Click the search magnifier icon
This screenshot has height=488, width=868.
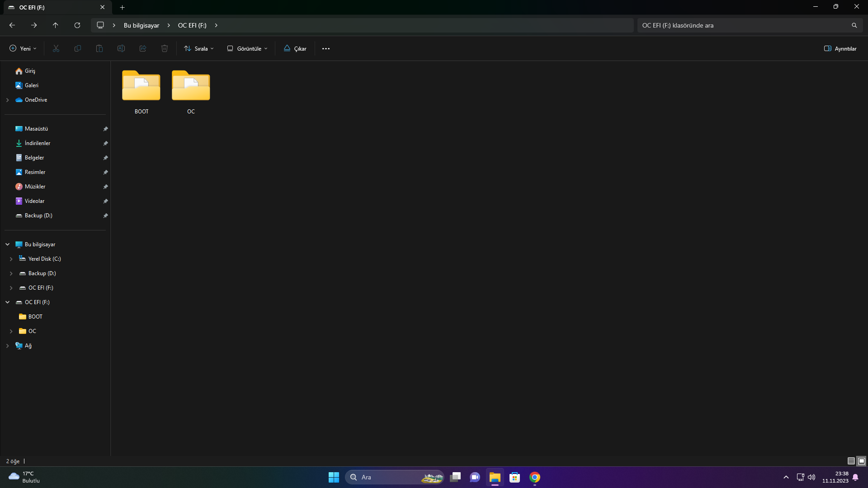(854, 25)
